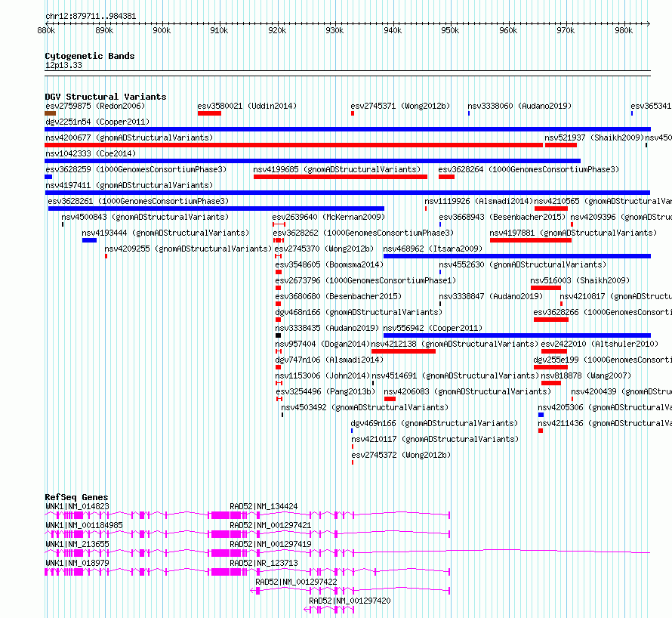Open nsv4200677 (gnomADStructuralVariants) label
Screen dimensions: 672x618
click(x=129, y=138)
